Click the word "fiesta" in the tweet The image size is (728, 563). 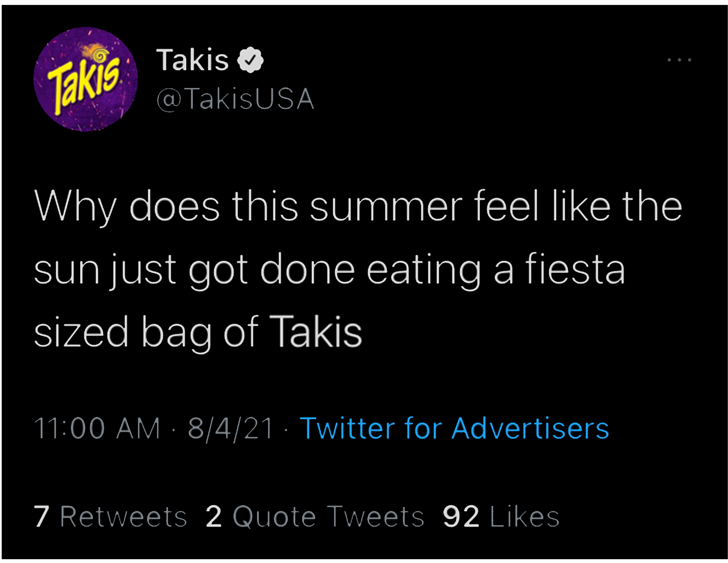(x=575, y=269)
